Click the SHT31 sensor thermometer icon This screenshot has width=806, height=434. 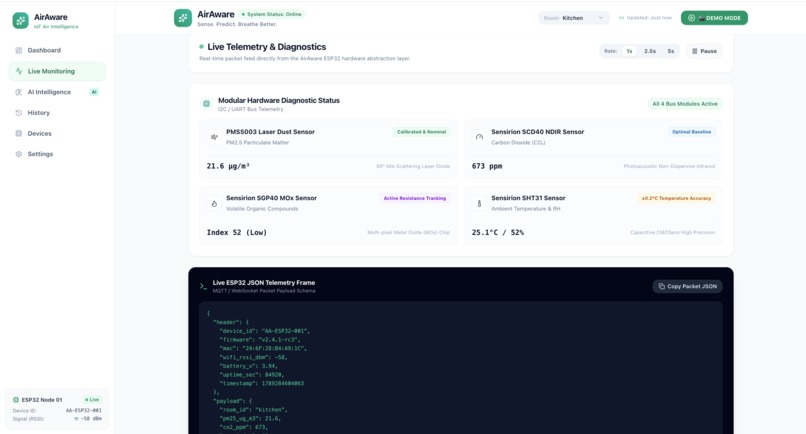tap(479, 203)
